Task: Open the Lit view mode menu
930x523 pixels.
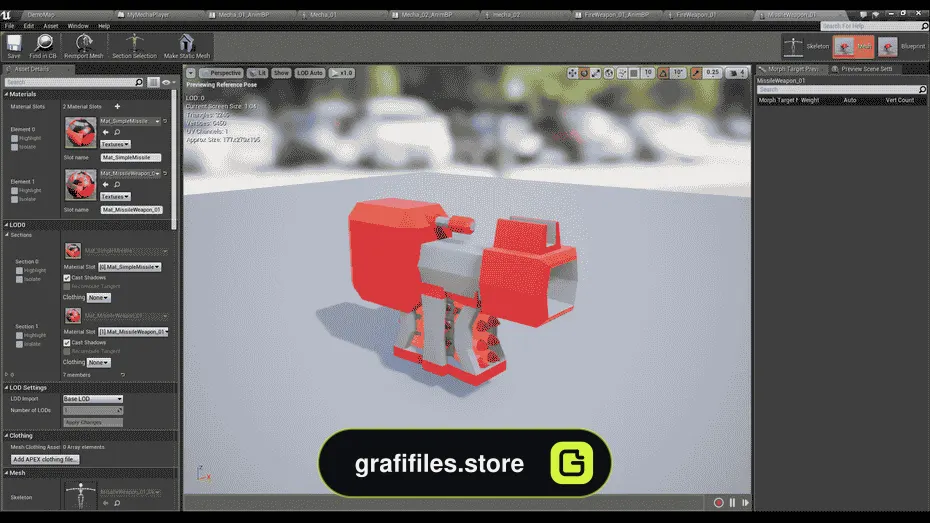Action: coord(257,73)
